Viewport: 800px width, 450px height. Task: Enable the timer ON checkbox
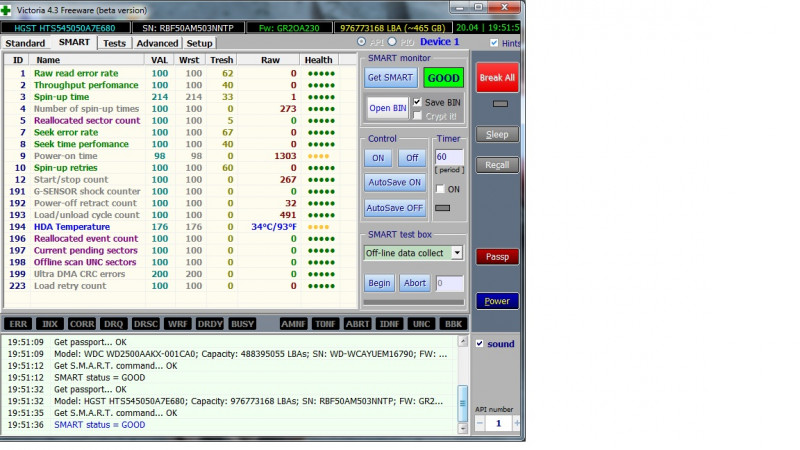[440, 189]
